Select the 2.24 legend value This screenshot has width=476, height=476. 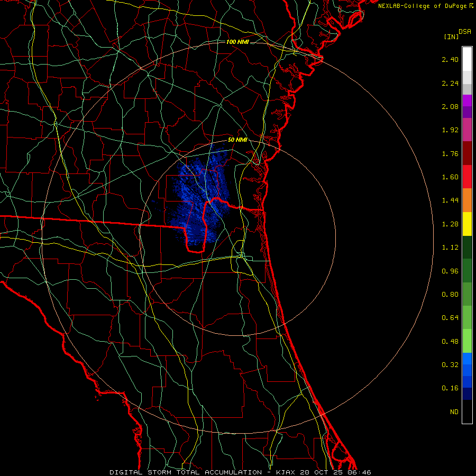point(450,83)
